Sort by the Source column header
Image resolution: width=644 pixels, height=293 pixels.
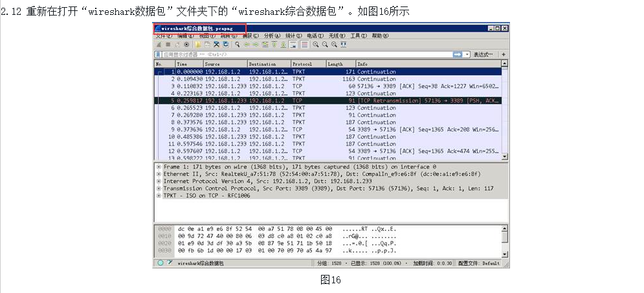225,64
